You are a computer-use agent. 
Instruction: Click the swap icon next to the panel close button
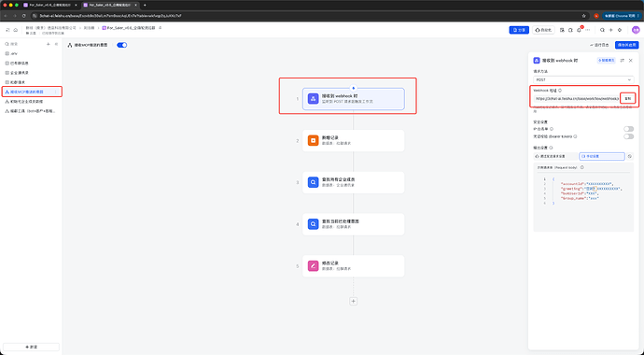click(x=623, y=61)
